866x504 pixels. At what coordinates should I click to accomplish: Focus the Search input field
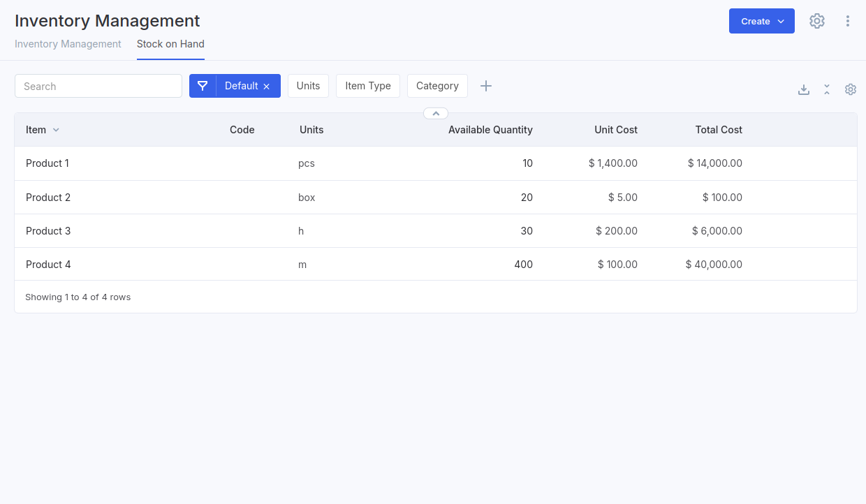[x=98, y=86]
